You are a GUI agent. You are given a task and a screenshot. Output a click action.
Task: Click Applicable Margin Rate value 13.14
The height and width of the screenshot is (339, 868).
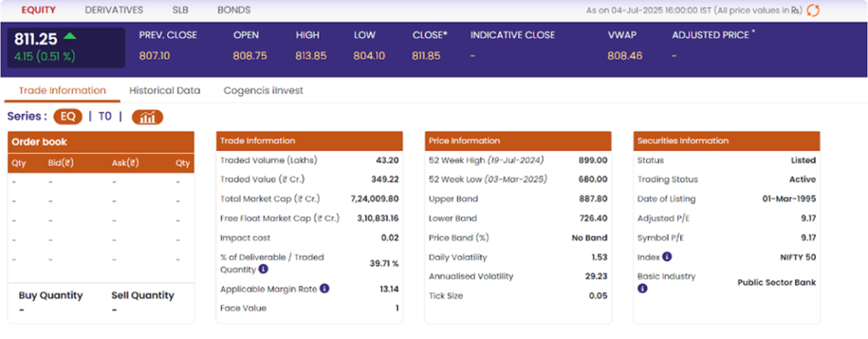[x=389, y=289]
